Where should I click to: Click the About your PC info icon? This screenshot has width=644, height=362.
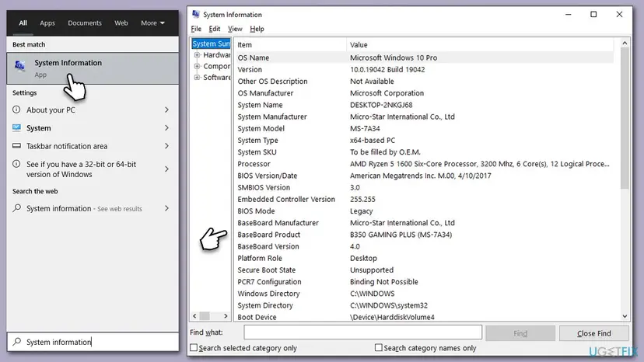pyautogui.click(x=16, y=110)
